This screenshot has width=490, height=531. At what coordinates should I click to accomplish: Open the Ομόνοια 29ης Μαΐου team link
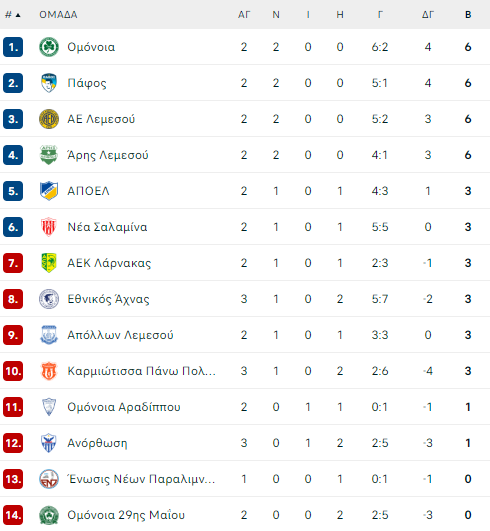[126, 515]
